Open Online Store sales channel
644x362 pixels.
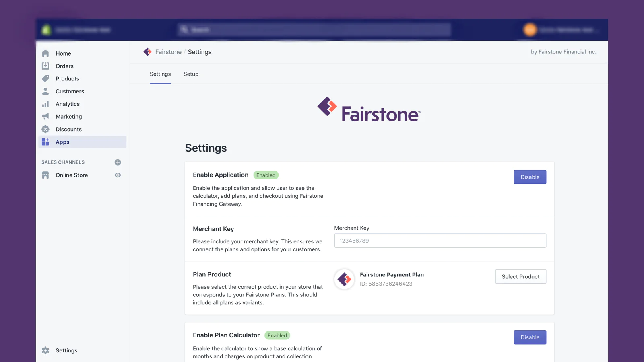pyautogui.click(x=72, y=175)
